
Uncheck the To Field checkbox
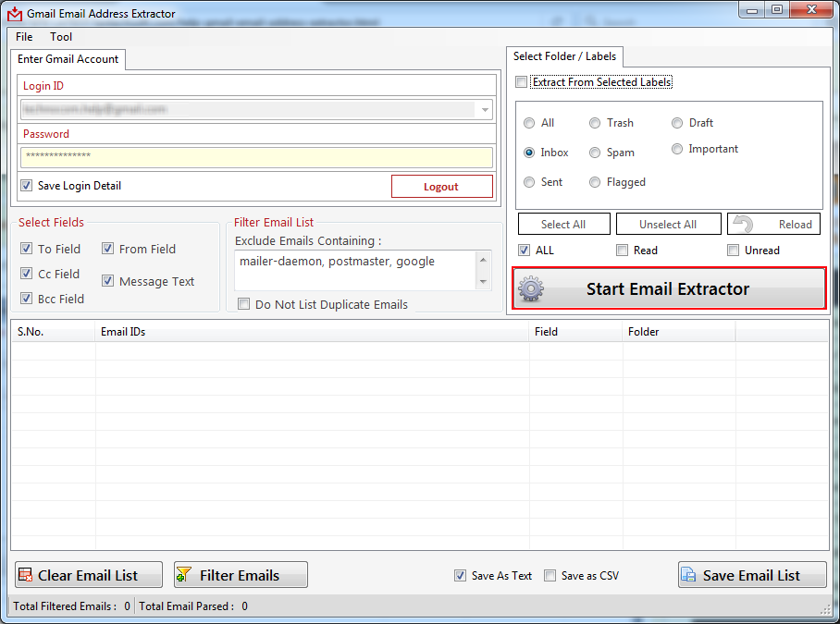pos(26,249)
